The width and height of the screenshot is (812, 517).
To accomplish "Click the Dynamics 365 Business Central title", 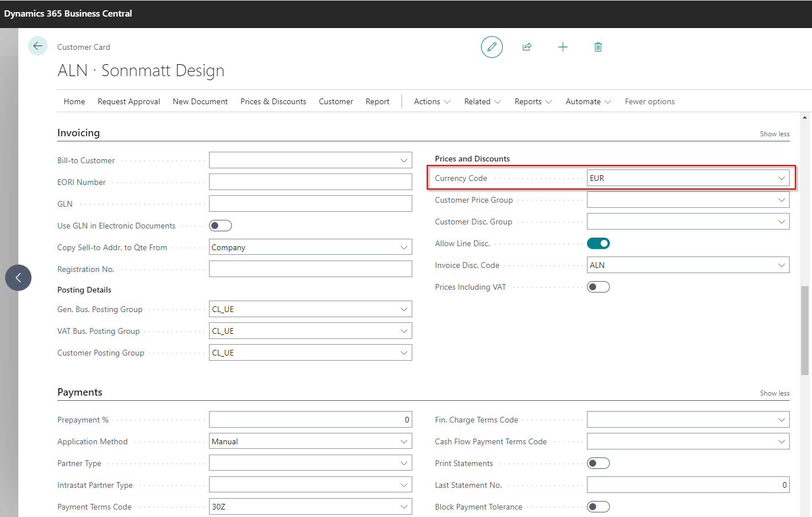I will click(68, 14).
